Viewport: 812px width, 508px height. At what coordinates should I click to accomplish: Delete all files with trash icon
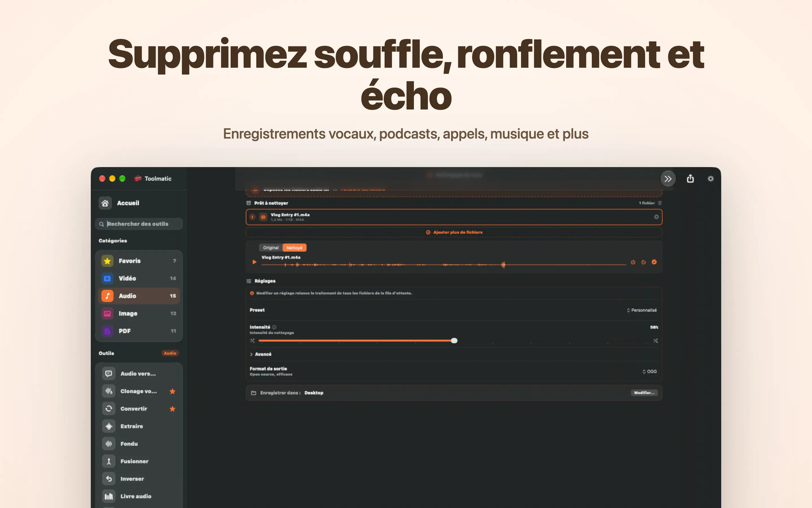click(660, 203)
